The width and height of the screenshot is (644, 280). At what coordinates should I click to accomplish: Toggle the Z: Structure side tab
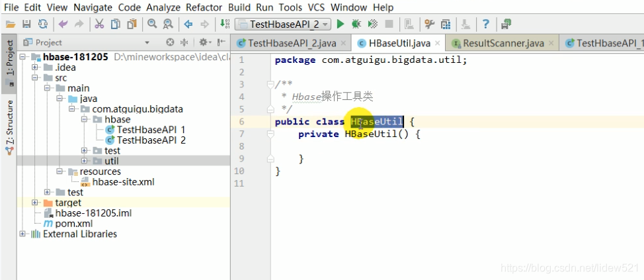pos(9,128)
